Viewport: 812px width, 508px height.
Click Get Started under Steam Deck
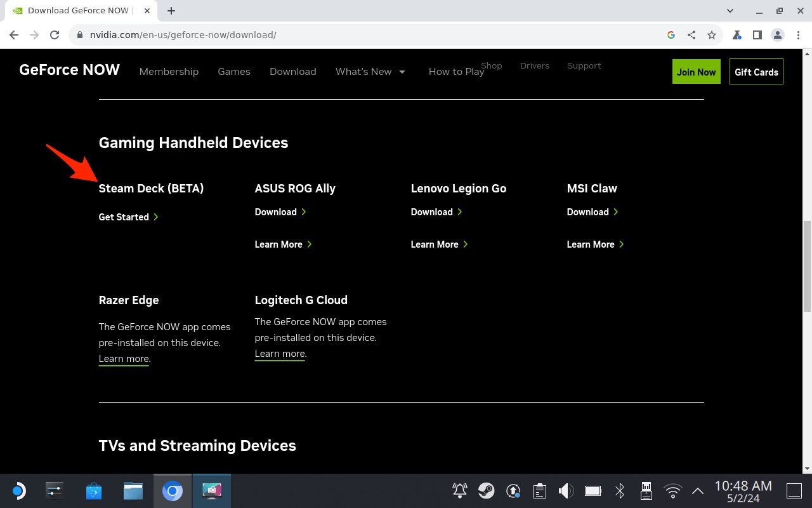pos(128,217)
